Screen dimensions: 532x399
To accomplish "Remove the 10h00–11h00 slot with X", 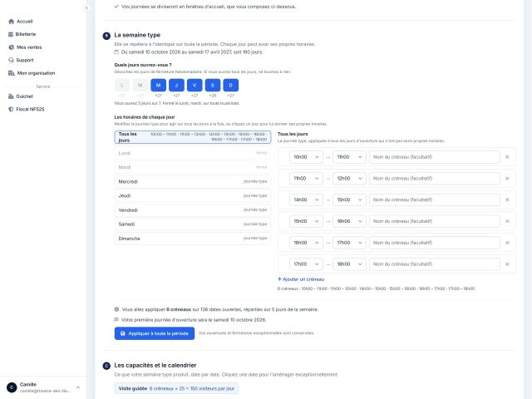I will (x=507, y=157).
